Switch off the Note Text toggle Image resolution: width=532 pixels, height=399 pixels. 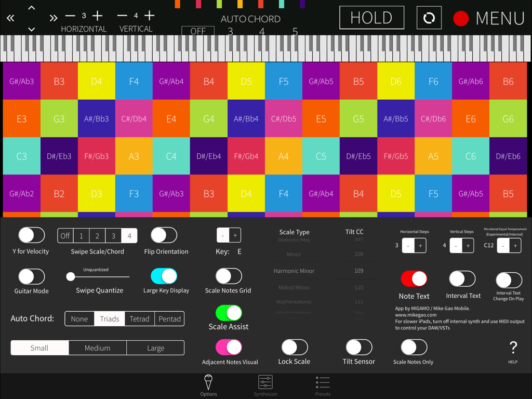point(414,278)
